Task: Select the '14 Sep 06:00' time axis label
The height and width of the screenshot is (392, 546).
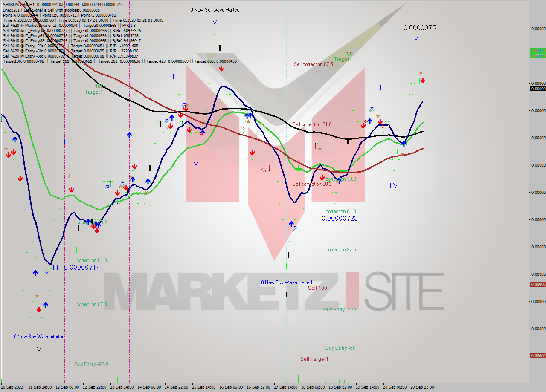Action: pos(149,387)
